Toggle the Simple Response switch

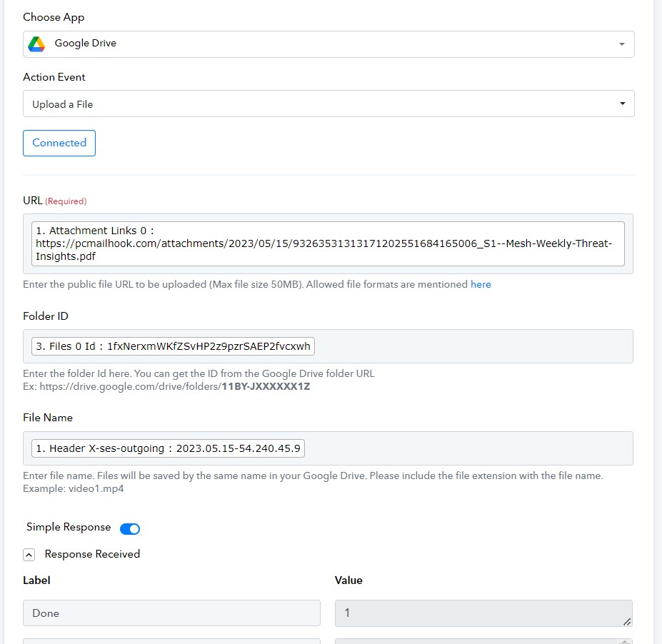click(x=129, y=529)
